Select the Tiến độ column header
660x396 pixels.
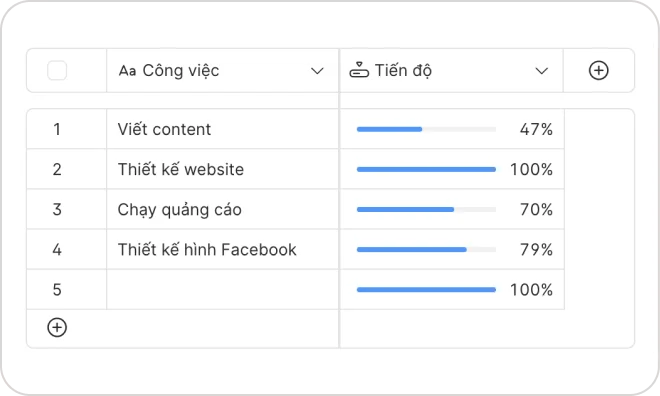click(x=451, y=70)
